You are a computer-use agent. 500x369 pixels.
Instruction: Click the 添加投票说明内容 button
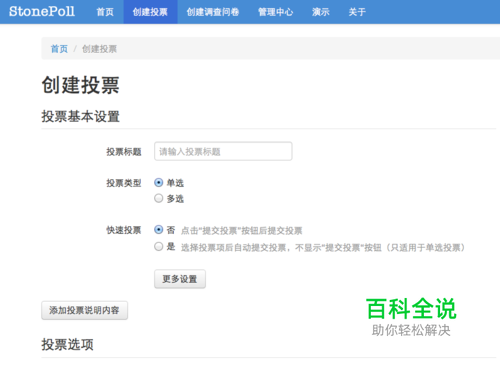click(x=84, y=310)
